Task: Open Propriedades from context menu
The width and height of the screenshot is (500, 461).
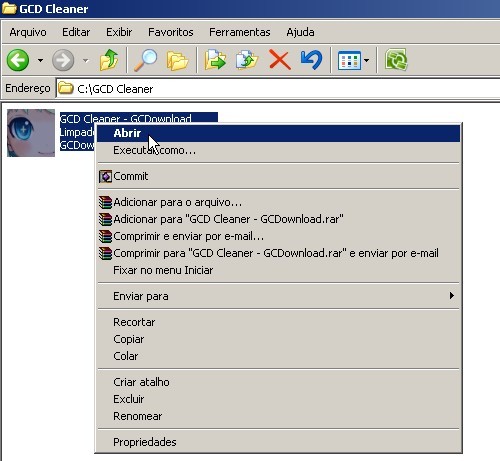Action: (278, 442)
